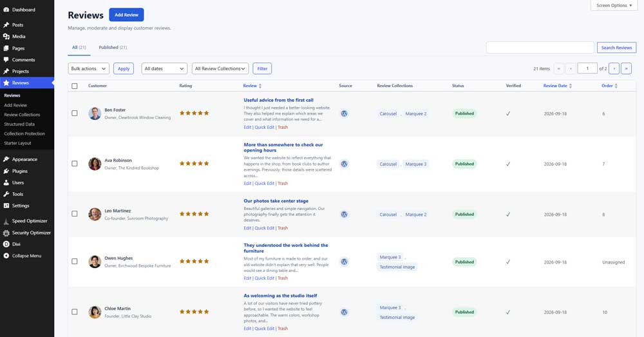Click Ben Foster's star rating
The height and width of the screenshot is (337, 644).
click(194, 113)
